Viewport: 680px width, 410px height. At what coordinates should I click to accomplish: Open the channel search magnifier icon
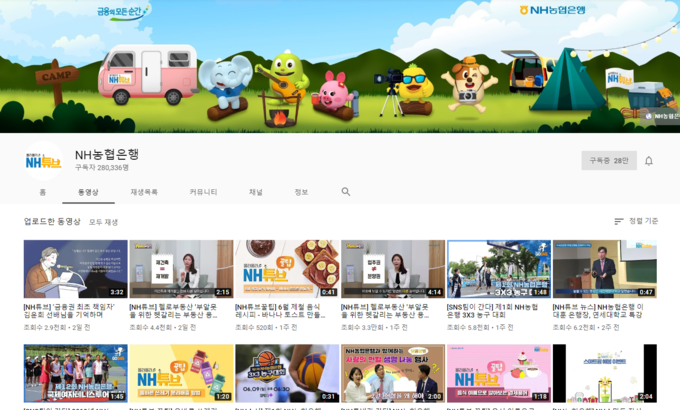346,192
